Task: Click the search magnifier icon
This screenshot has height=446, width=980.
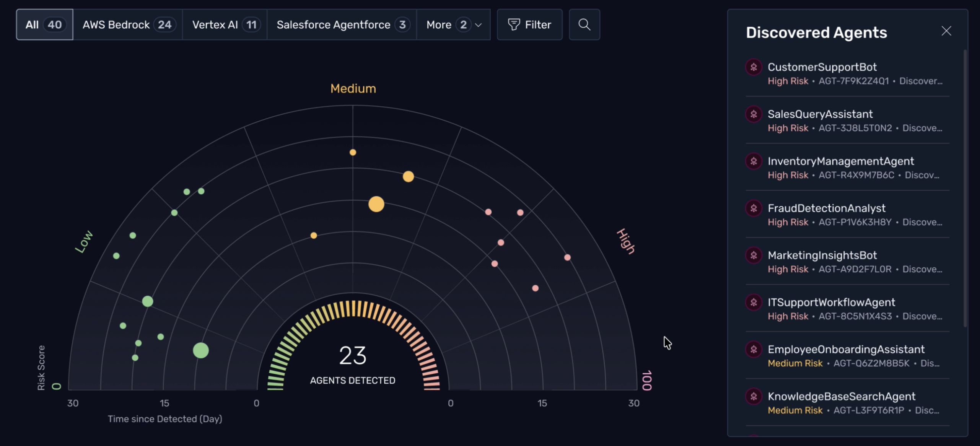Action: 584,25
